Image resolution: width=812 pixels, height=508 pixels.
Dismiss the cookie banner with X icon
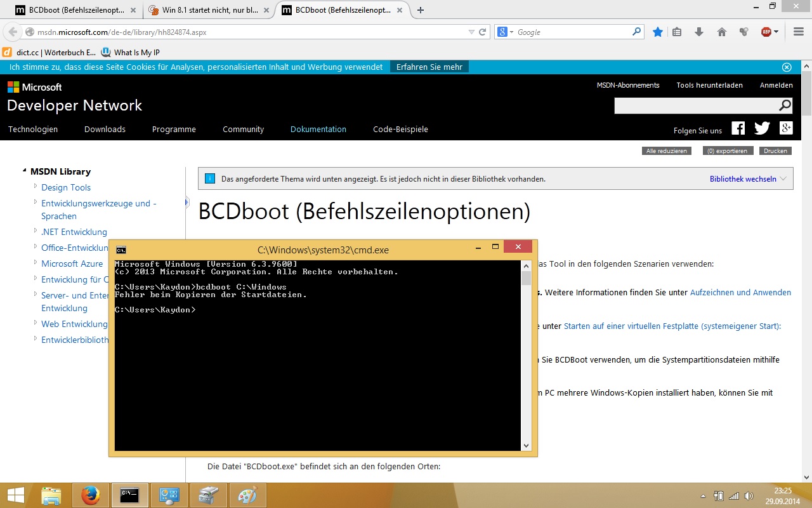pyautogui.click(x=787, y=67)
